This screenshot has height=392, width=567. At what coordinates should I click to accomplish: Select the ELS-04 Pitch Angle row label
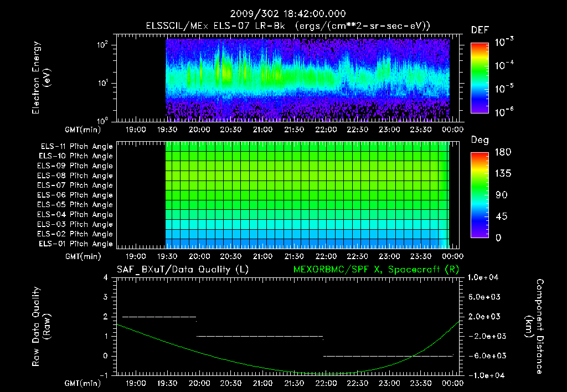coord(75,214)
